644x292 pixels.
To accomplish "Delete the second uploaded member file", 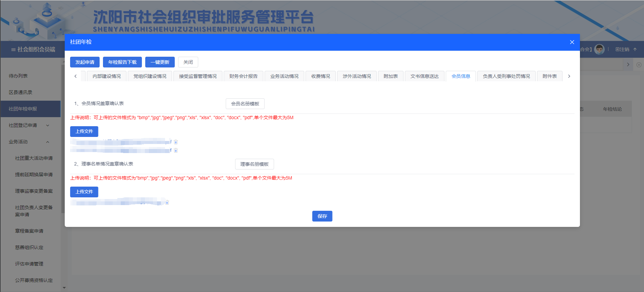I will click(175, 150).
